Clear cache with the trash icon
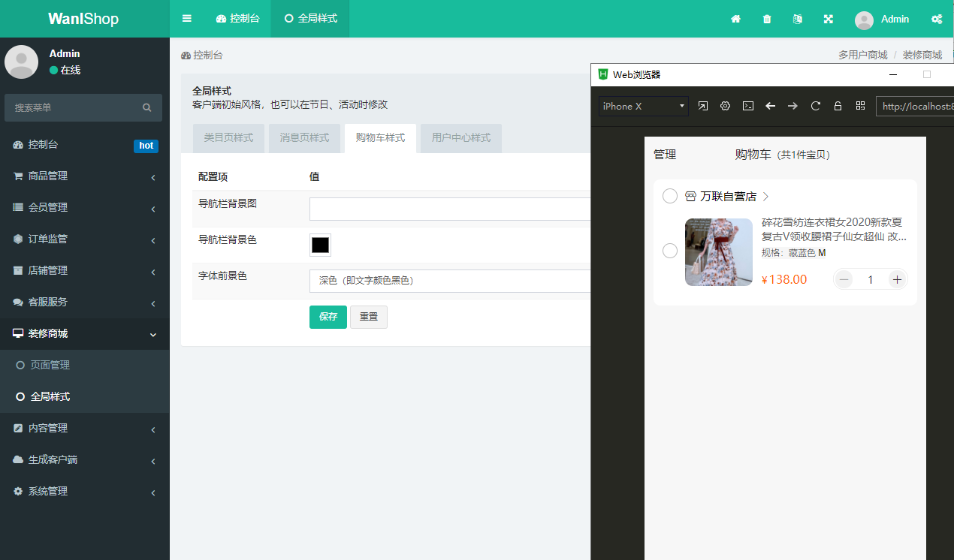Image resolution: width=954 pixels, height=560 pixels. [767, 19]
